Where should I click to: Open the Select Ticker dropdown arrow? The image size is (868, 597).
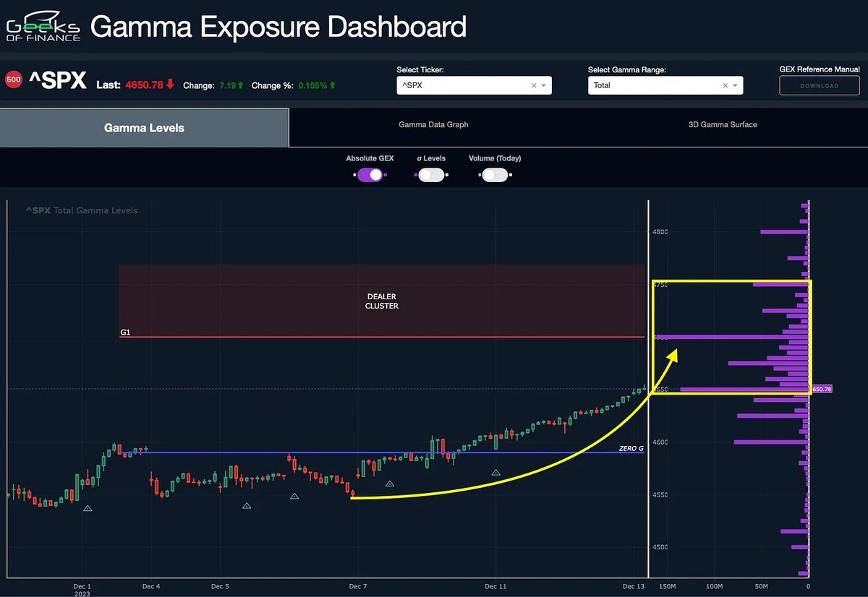click(x=544, y=85)
